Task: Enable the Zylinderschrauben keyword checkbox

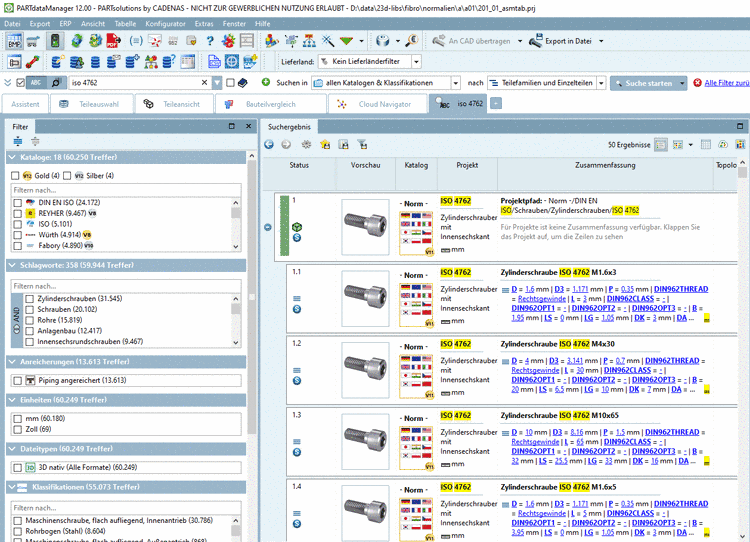Action: (30, 298)
